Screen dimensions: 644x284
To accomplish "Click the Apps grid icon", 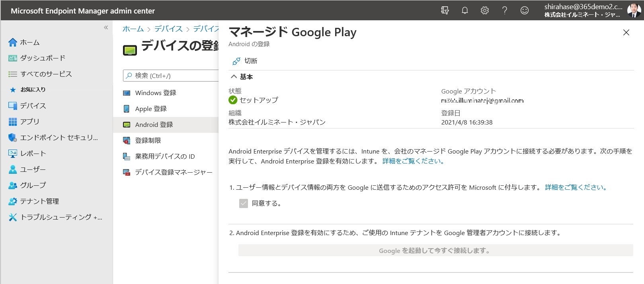I will coord(13,122).
